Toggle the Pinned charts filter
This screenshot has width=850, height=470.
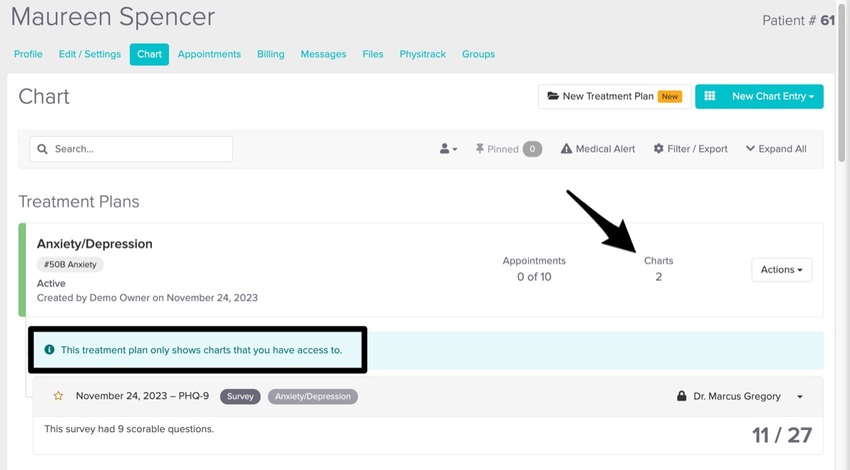coord(507,149)
